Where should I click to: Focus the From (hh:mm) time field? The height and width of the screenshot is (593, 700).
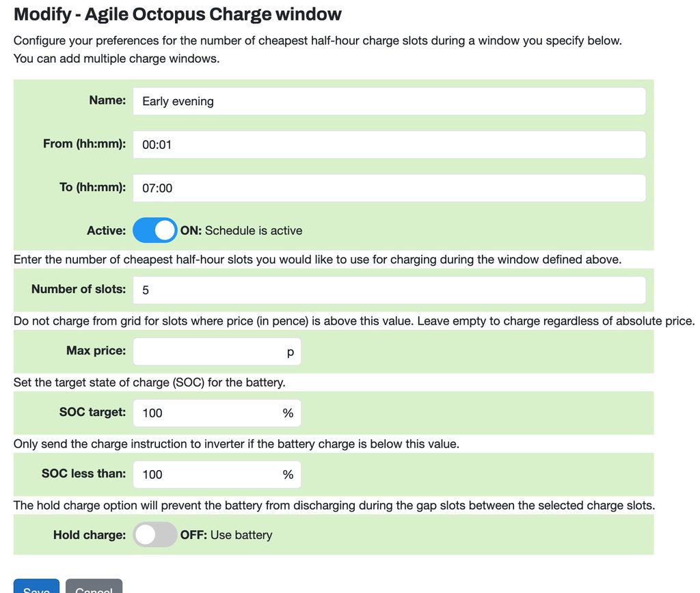pyautogui.click(x=388, y=145)
